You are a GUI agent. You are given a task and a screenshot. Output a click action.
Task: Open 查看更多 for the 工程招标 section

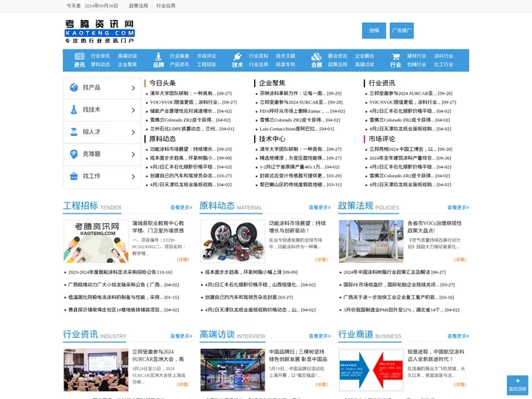pyautogui.click(x=181, y=208)
